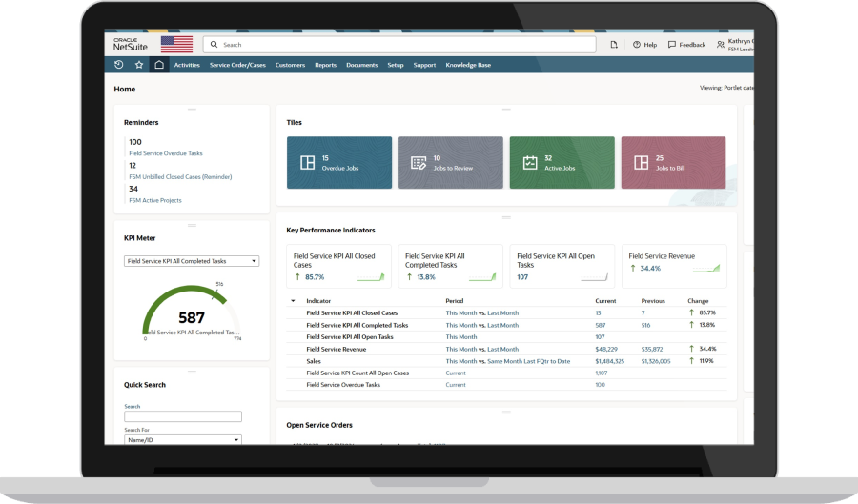Screen dimensions: 858x504
Task: Click the All Closed Cases sparkline chart
Action: tap(371, 277)
